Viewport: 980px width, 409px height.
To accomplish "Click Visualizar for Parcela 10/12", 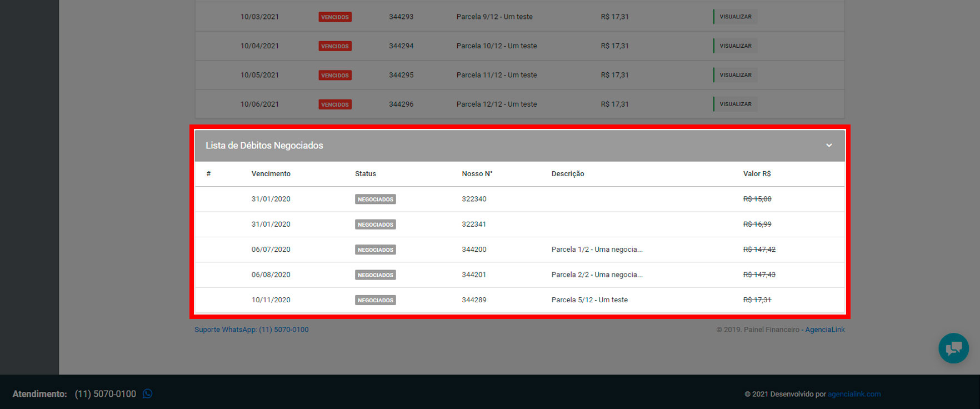I will (x=735, y=46).
